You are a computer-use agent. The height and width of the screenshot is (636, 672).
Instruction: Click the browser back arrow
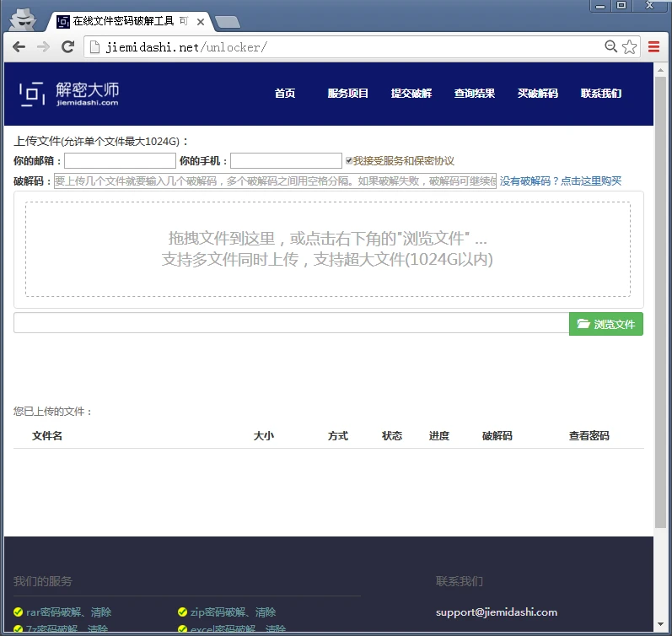[x=19, y=47]
